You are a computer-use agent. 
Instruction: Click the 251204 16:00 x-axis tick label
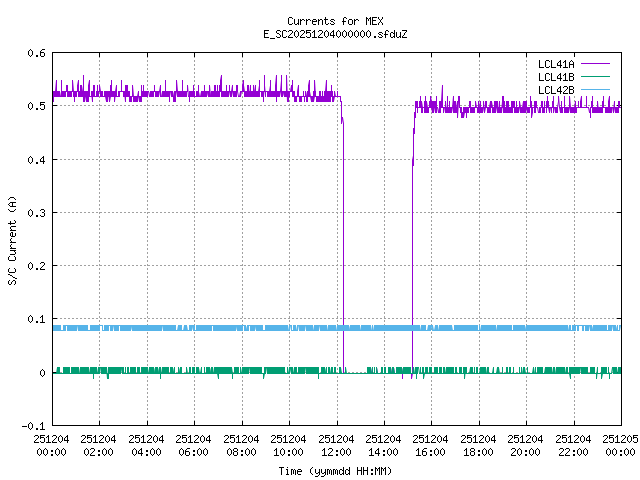click(x=431, y=444)
